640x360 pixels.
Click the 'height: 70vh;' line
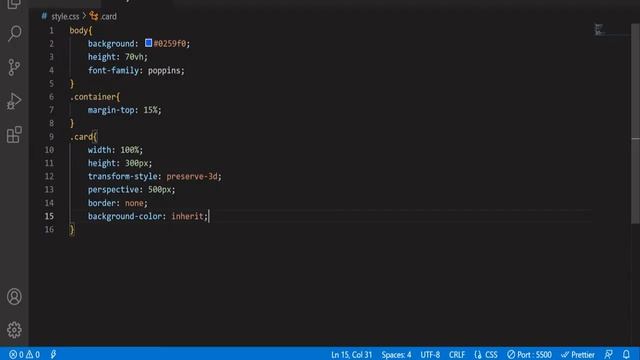click(118, 57)
